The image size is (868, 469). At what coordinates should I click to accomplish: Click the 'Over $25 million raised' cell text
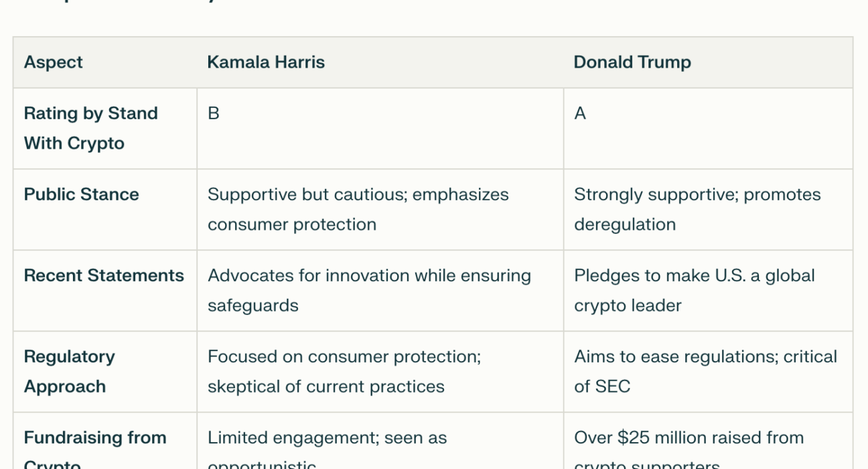tap(689, 438)
